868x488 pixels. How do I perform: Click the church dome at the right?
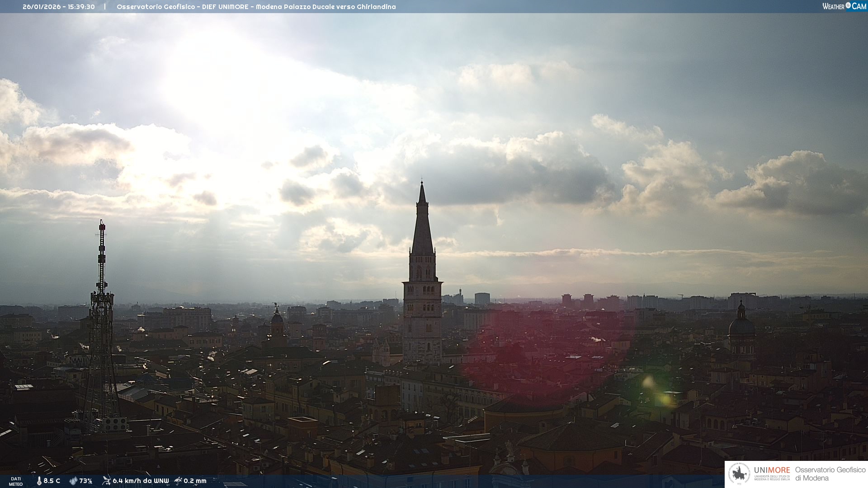[741, 326]
